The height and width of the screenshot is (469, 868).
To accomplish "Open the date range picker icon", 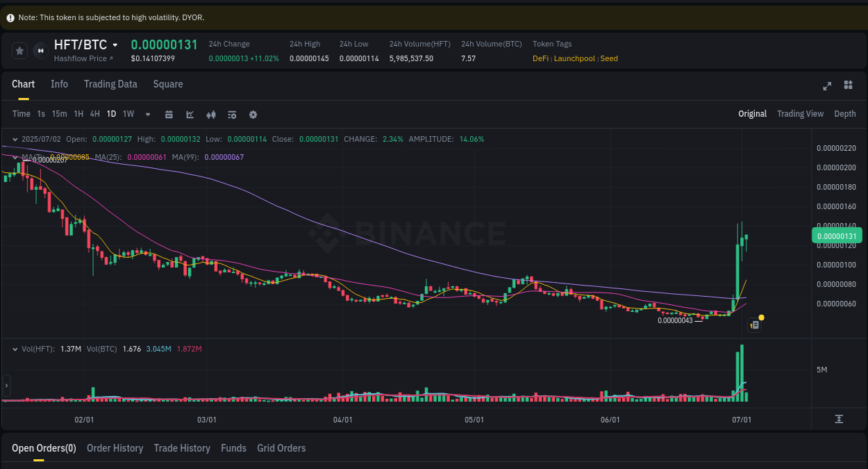I will pyautogui.click(x=169, y=114).
